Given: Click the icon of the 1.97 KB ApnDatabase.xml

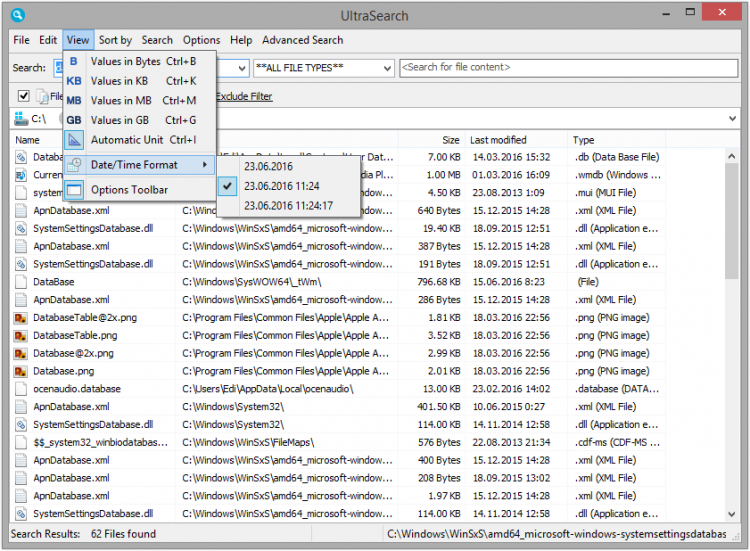Looking at the screenshot, I should coord(21,496).
